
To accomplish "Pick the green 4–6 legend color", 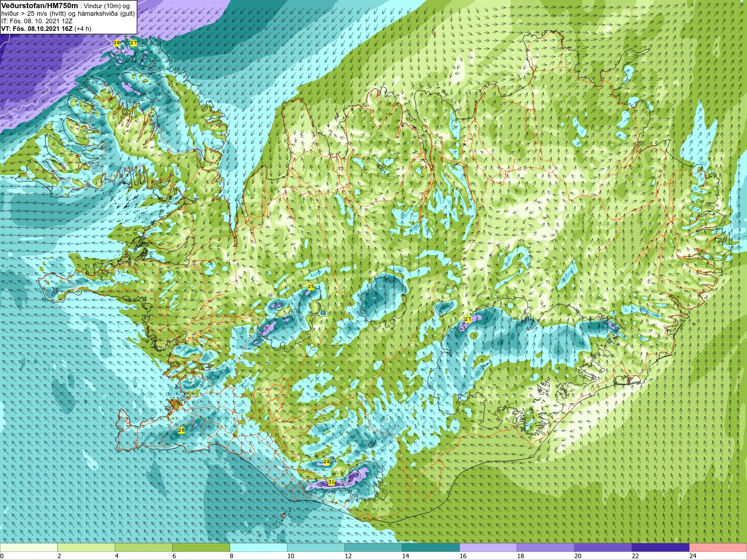I will pyautogui.click(x=144, y=548).
